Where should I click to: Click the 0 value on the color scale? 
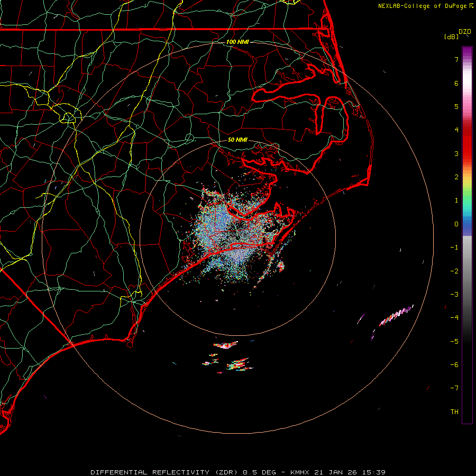[456, 224]
